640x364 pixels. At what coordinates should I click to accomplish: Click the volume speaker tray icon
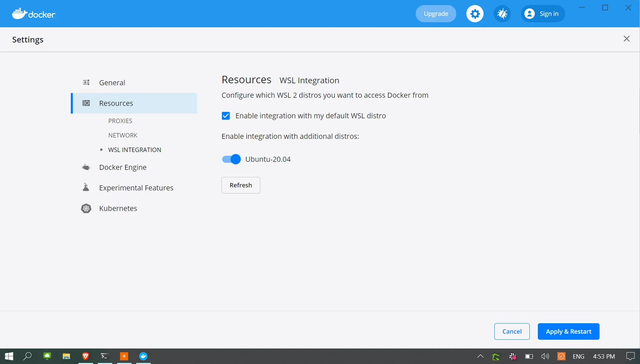(x=545, y=356)
